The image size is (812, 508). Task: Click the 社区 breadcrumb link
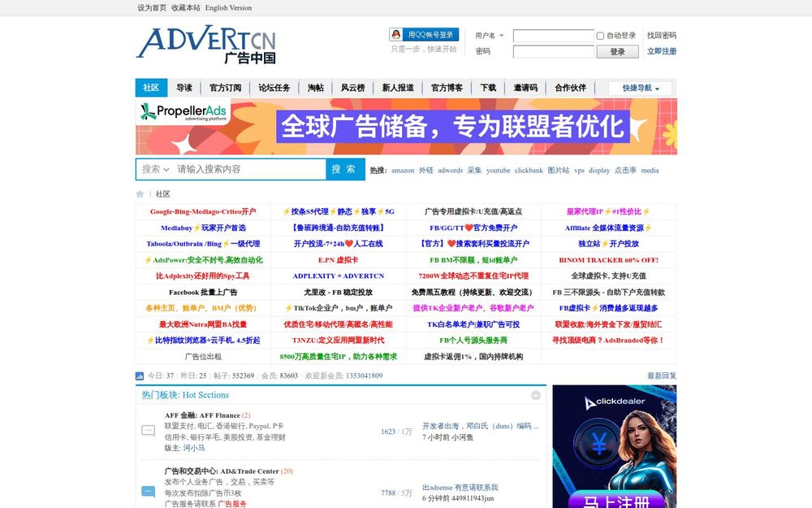pyautogui.click(x=162, y=194)
